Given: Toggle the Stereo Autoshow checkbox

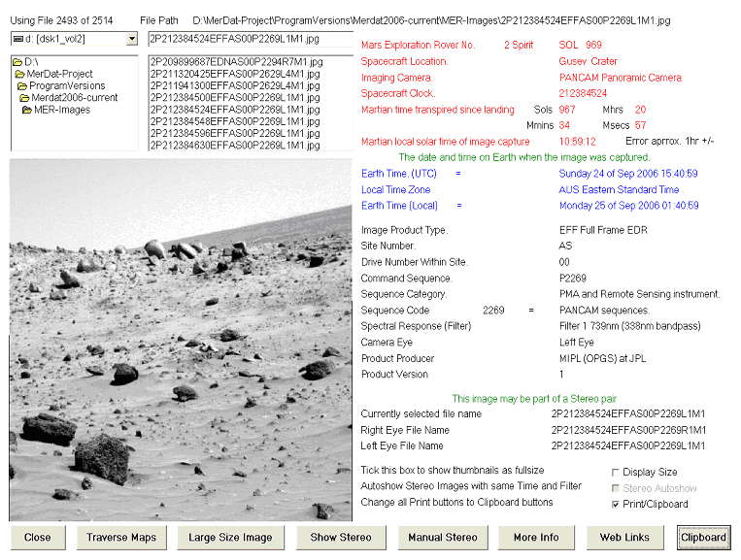Looking at the screenshot, I should click(615, 488).
